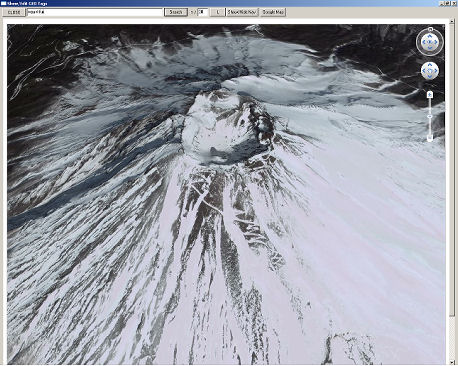458x366 pixels.
Task: Rotate view right on look joystick
Action: pyautogui.click(x=436, y=42)
